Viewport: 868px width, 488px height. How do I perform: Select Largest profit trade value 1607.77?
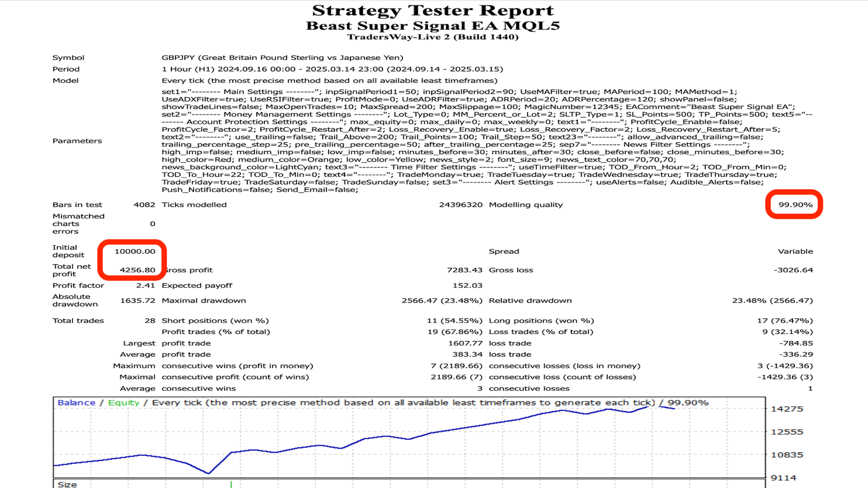click(465, 343)
